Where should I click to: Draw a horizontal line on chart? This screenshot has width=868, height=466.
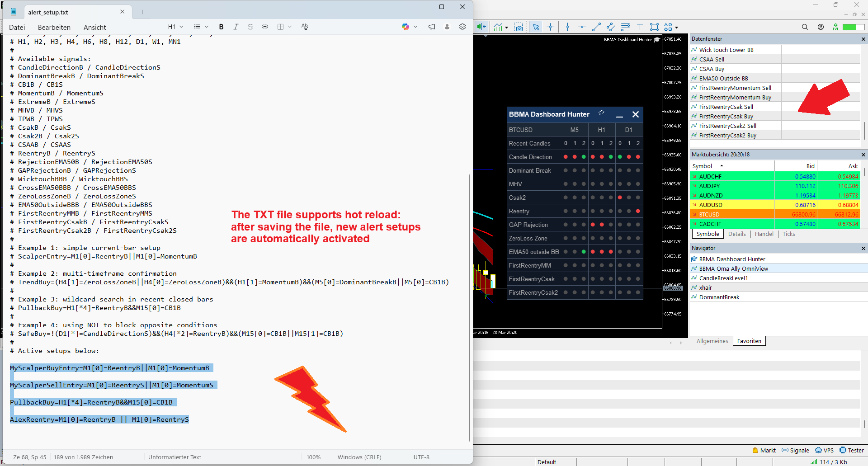[x=582, y=27]
